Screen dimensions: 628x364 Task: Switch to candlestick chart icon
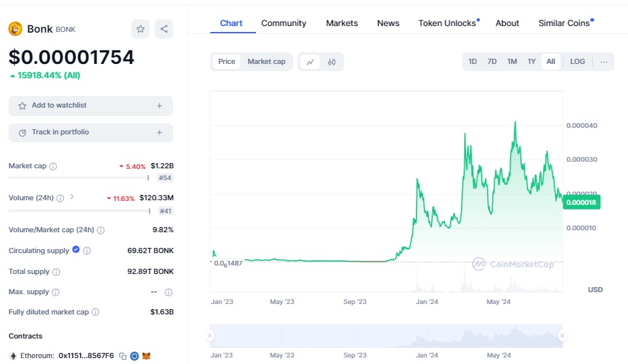tap(332, 62)
